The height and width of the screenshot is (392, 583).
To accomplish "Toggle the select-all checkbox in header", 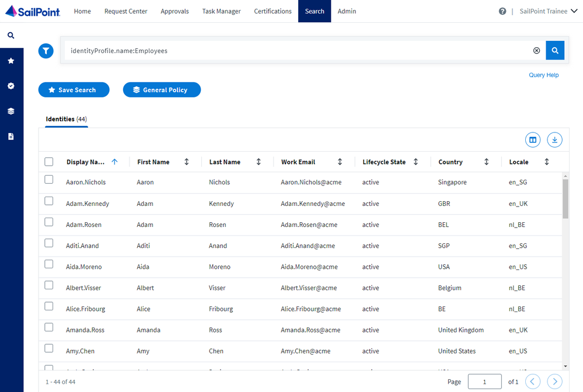I will click(49, 162).
